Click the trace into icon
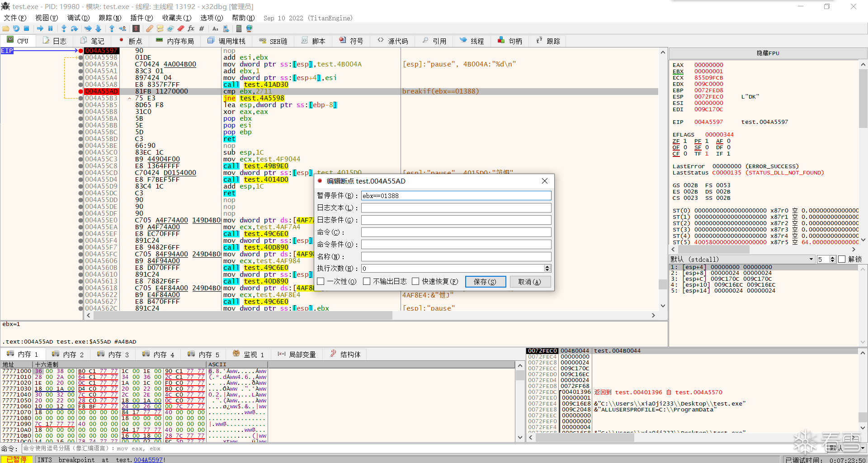 [88, 28]
